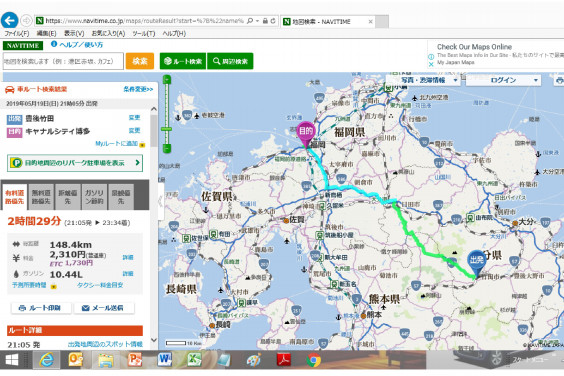
Task: Click the メール送信 button
Action: coord(104,308)
